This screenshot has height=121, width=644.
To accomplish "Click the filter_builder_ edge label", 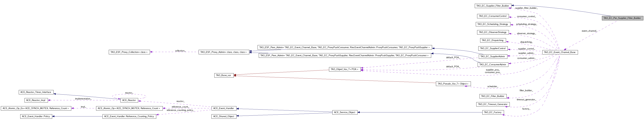I will coord(526,90).
